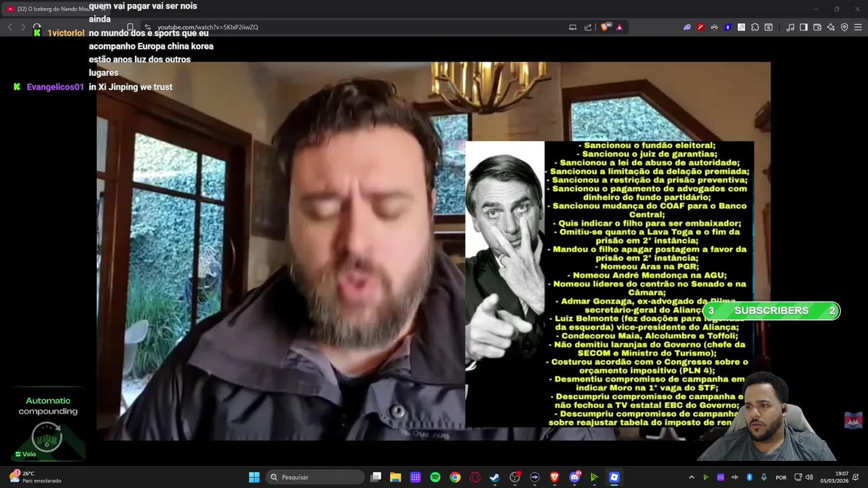Click the tab search toolbar icon
The image size is (868, 488).
pyautogui.click(x=768, y=27)
